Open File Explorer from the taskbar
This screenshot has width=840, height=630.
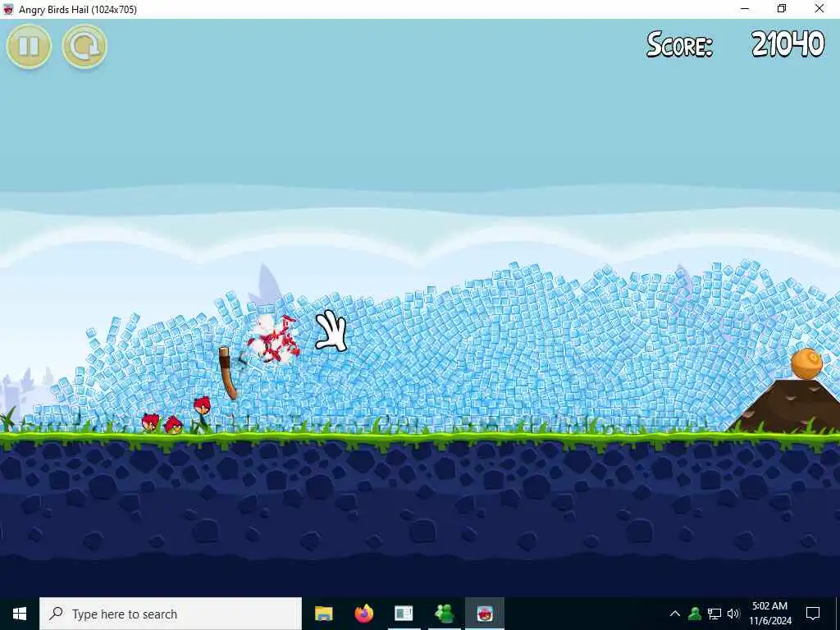(323, 614)
